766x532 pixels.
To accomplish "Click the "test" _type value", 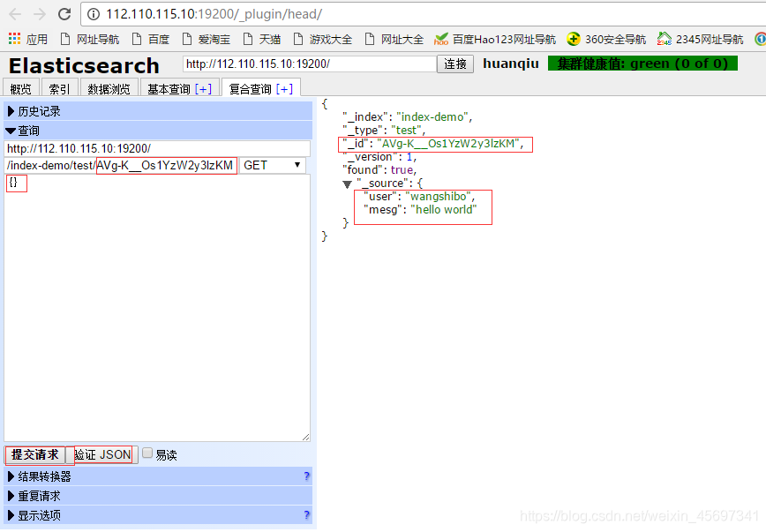I will [x=407, y=131].
